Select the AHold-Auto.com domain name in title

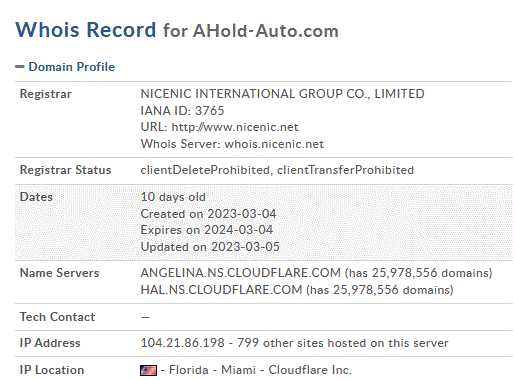pyautogui.click(x=266, y=31)
